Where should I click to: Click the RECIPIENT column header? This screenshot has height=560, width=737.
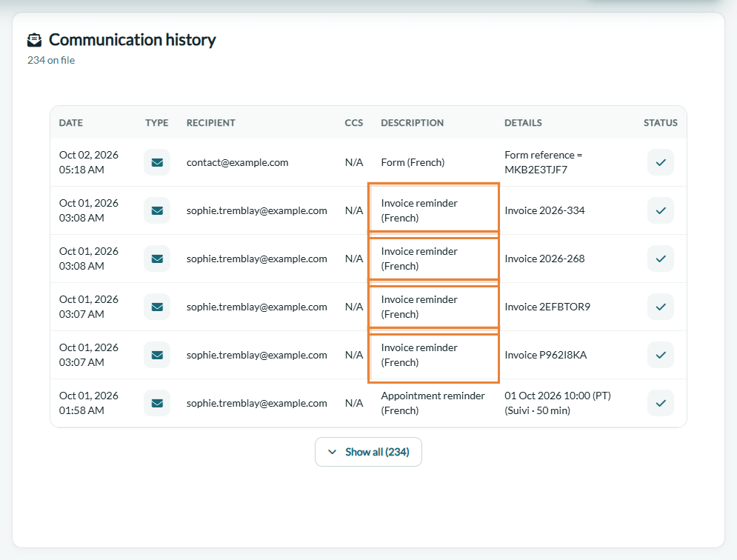210,123
